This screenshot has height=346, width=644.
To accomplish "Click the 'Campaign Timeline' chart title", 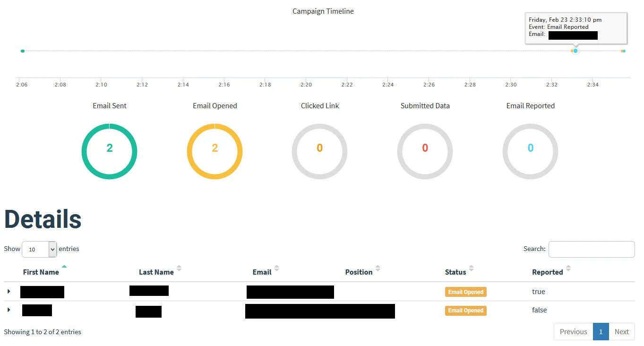I will point(323,11).
